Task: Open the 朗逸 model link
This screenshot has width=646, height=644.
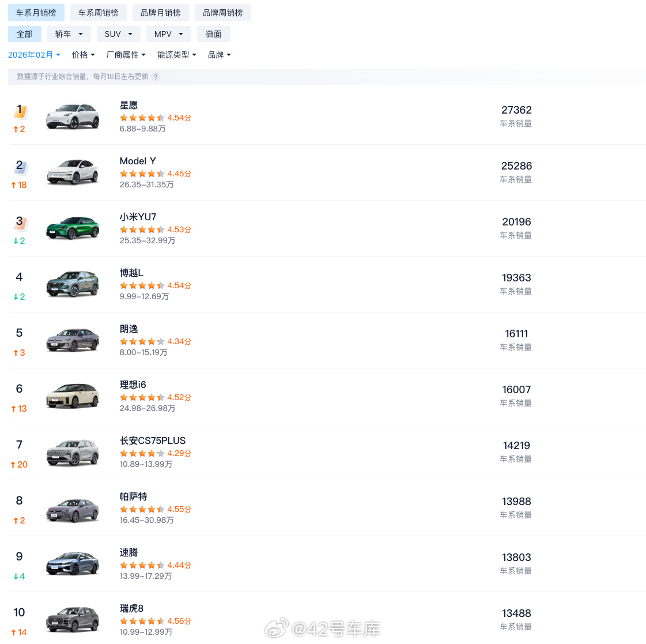Action: 129,329
